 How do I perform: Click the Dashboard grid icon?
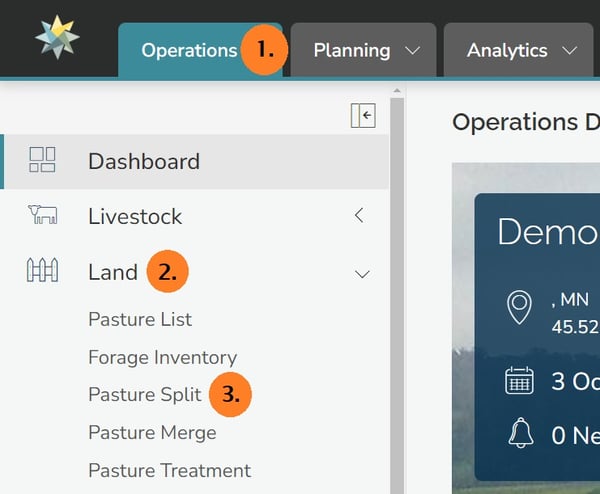tap(43, 161)
